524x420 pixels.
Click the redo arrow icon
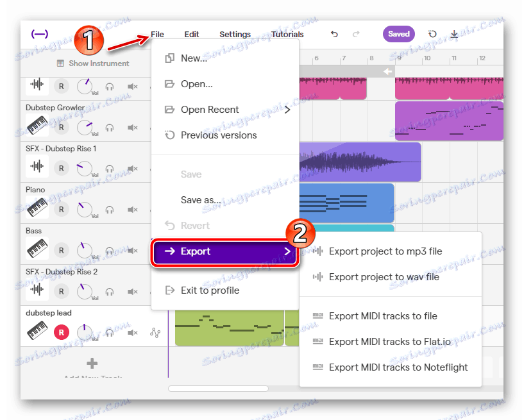[x=356, y=34]
